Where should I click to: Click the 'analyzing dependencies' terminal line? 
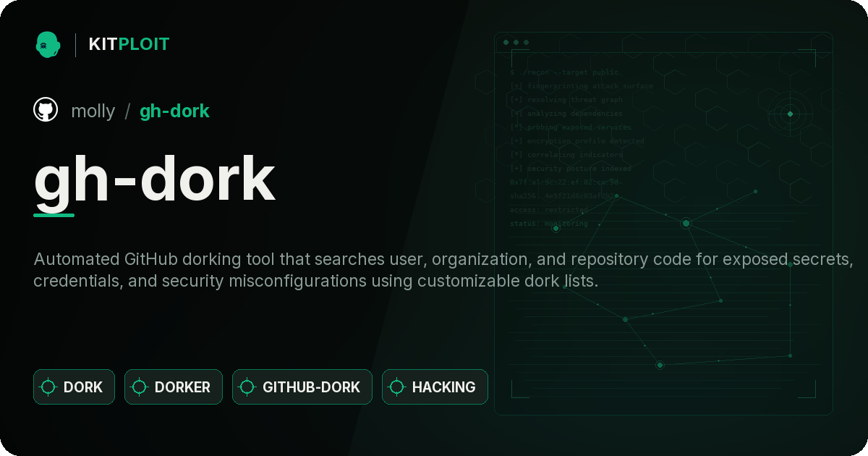[x=566, y=114]
